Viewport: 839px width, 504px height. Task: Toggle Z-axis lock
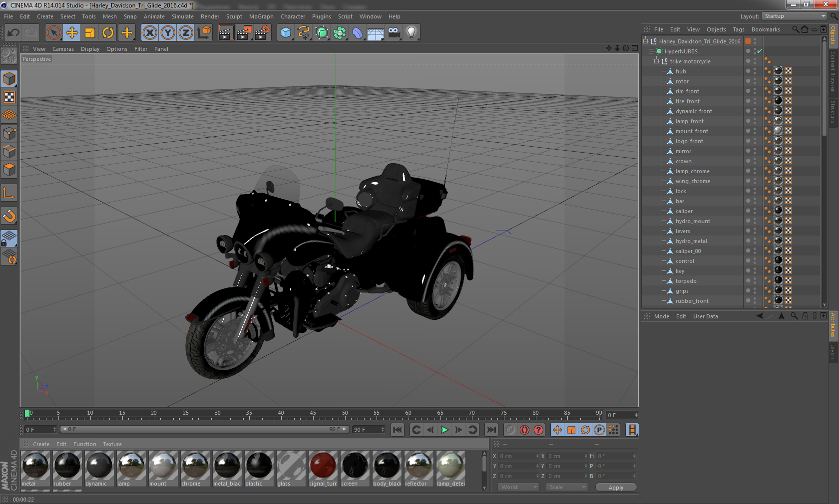(x=186, y=33)
